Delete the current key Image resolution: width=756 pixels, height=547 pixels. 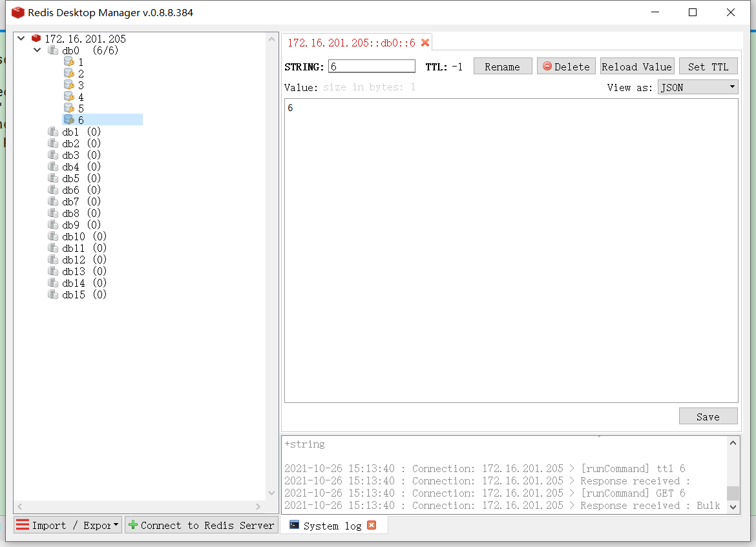pos(566,67)
